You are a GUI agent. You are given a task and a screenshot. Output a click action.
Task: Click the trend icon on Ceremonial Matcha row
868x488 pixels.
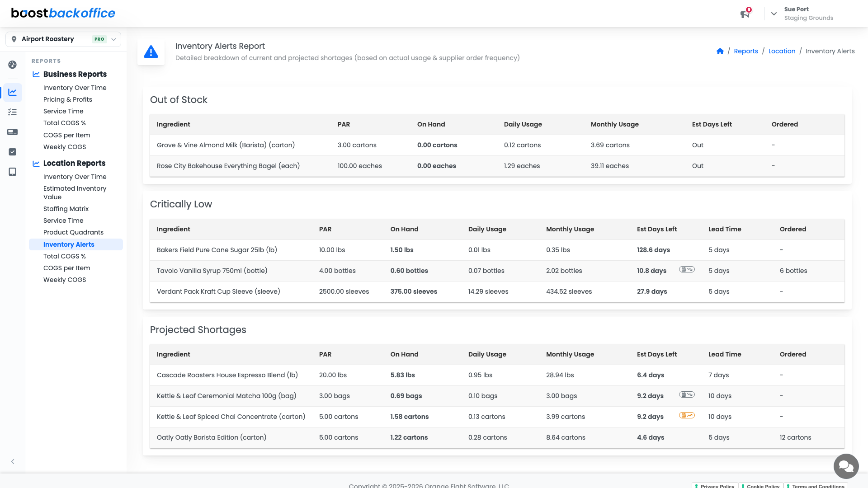[x=687, y=394]
